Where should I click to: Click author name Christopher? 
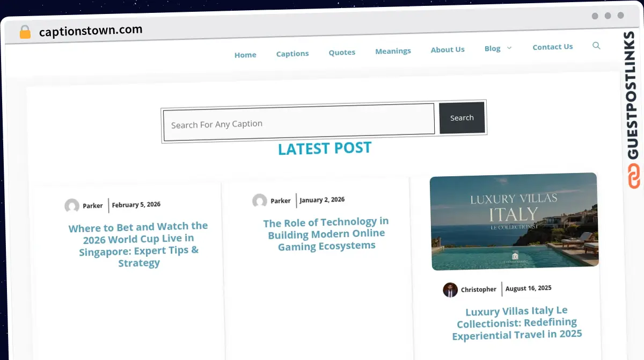pos(479,290)
